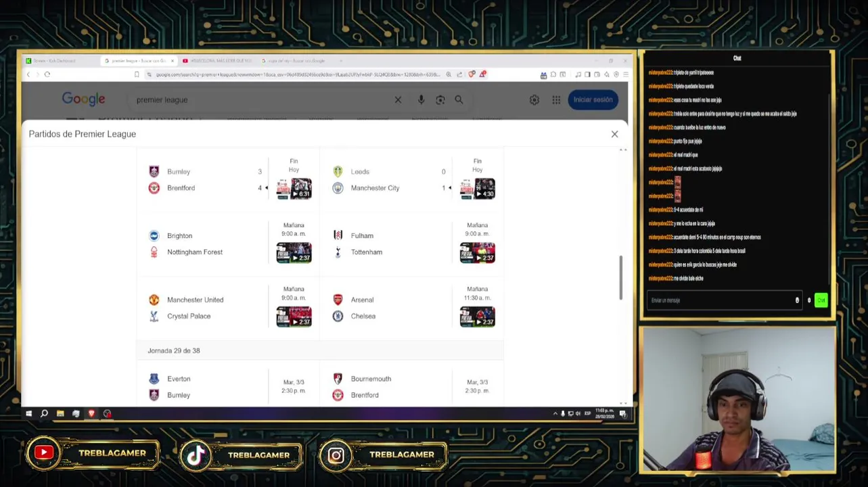Close the Partidos de Premier League panel
This screenshot has height=487, width=868.
[x=614, y=134]
